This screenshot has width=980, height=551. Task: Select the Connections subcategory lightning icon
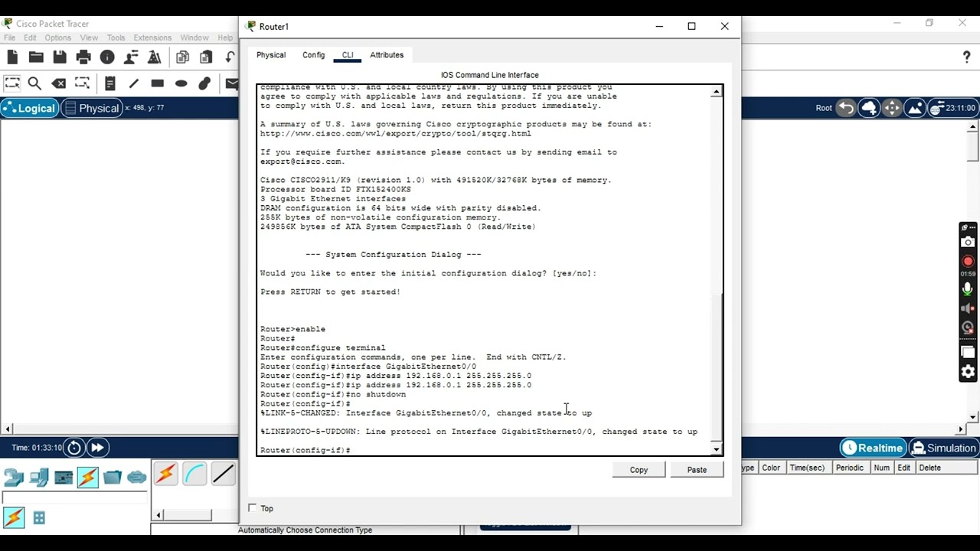(14, 518)
